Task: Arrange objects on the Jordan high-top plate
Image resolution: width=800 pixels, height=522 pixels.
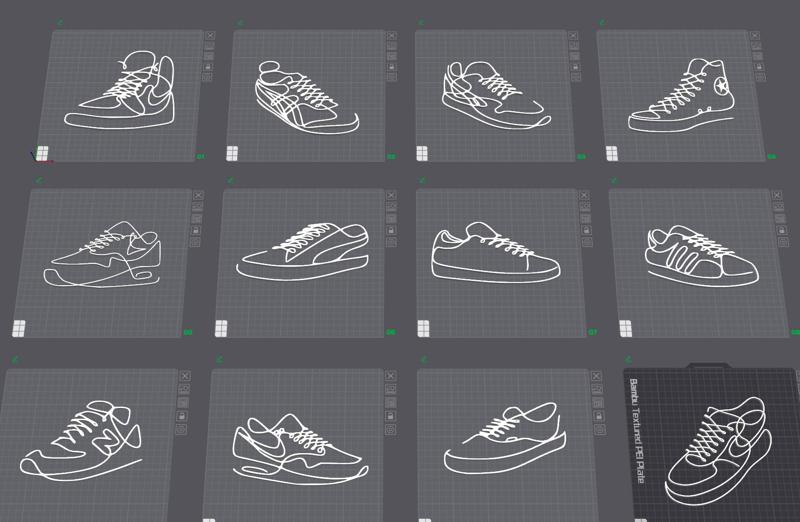Action: point(209,56)
